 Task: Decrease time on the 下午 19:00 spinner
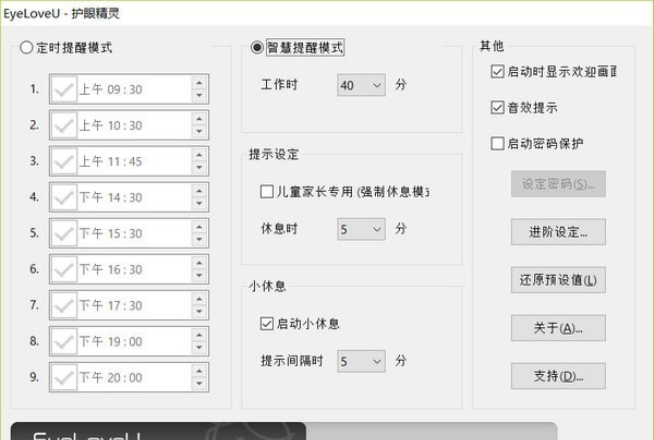pyautogui.click(x=199, y=347)
